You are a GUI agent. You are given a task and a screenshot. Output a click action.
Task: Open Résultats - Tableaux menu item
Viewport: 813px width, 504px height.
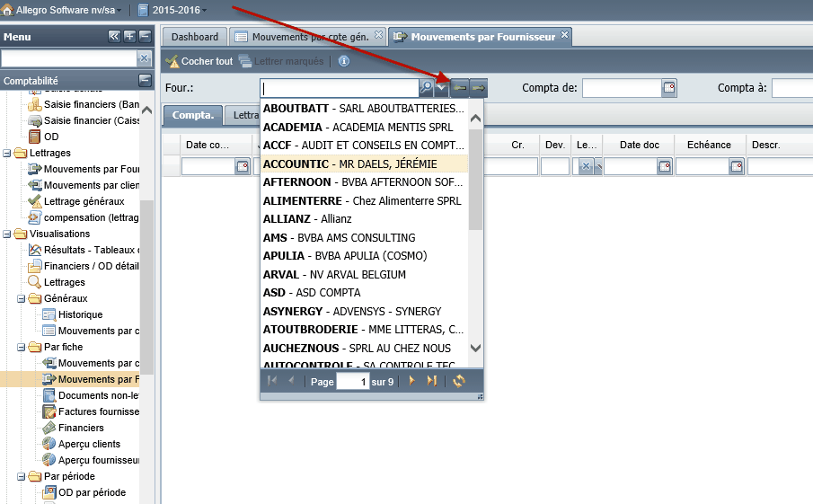[84, 250]
